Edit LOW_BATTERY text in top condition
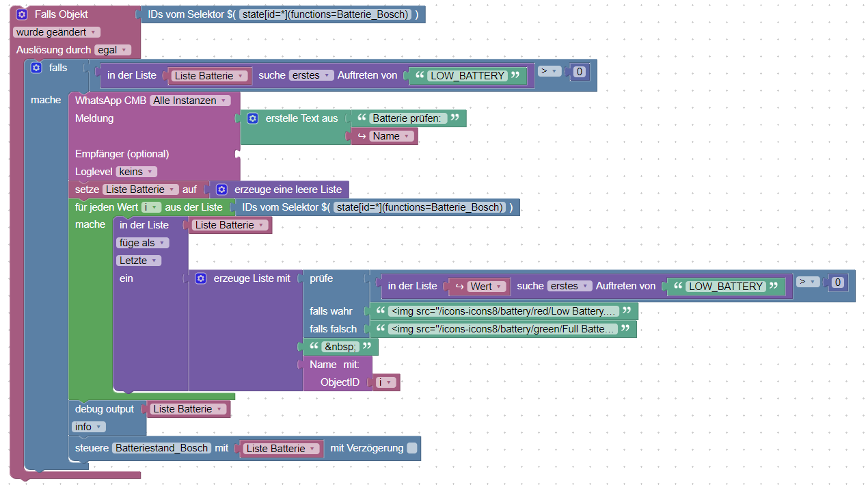 [x=467, y=76]
